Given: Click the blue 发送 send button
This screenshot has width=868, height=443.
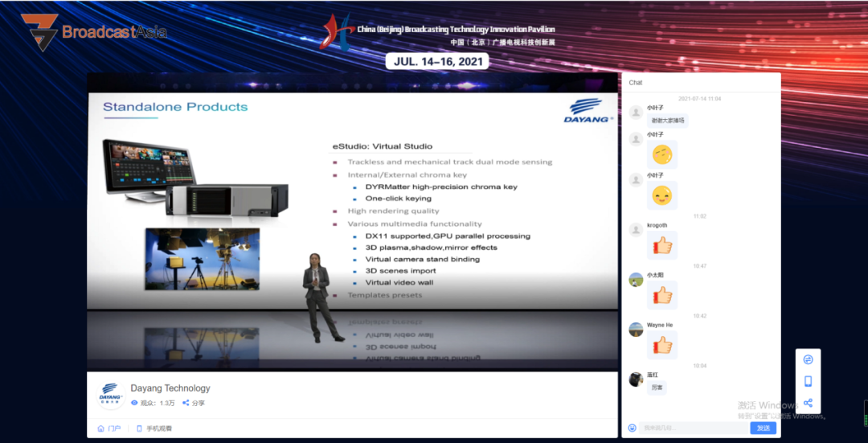Looking at the screenshot, I should (x=764, y=428).
